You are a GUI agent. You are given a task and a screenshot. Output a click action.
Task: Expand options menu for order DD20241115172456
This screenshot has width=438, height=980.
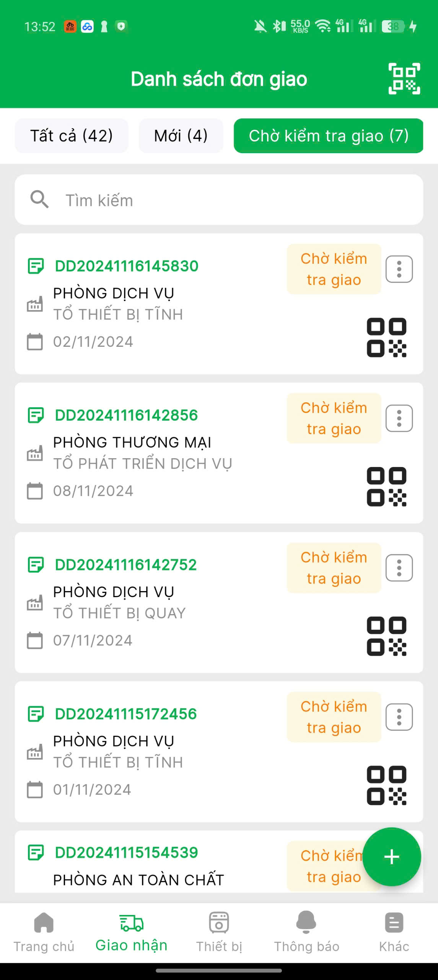click(399, 717)
